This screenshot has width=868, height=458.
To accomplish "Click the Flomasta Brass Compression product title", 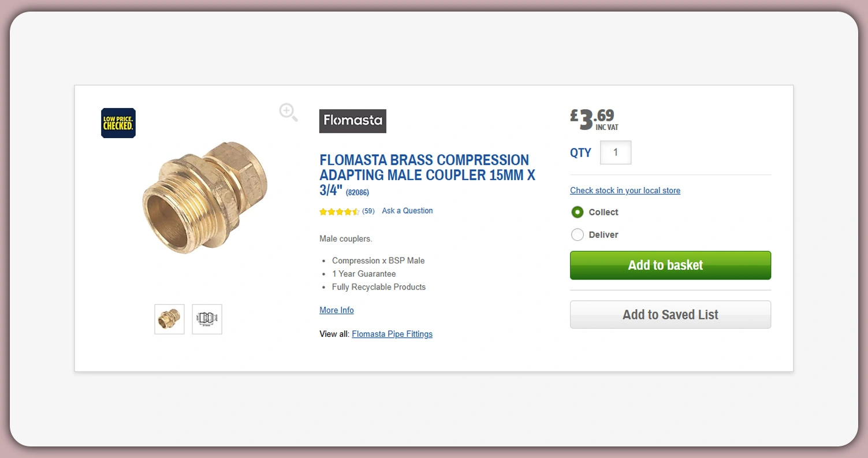I will pyautogui.click(x=424, y=167).
